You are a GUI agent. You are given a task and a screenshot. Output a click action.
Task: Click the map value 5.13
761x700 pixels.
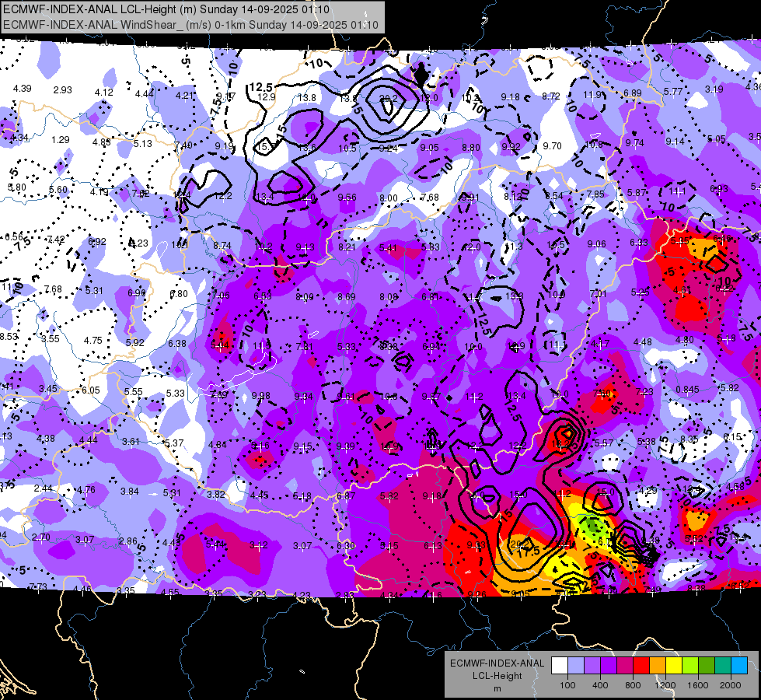pyautogui.click(x=143, y=144)
